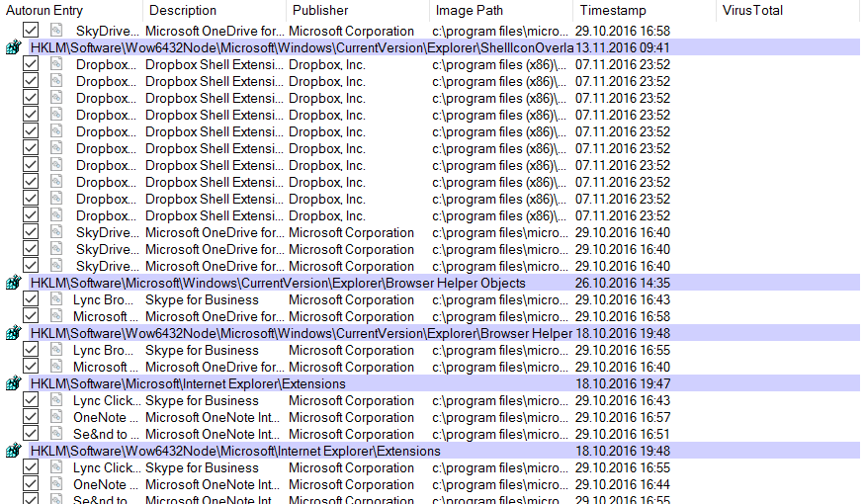Disable the OneNote entry timestamped 16:57
This screenshot has height=504, width=865.
(31, 417)
